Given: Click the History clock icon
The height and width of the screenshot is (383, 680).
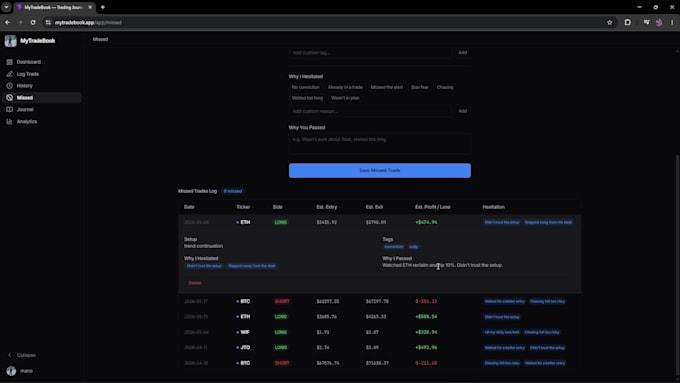Looking at the screenshot, I should click(x=10, y=86).
